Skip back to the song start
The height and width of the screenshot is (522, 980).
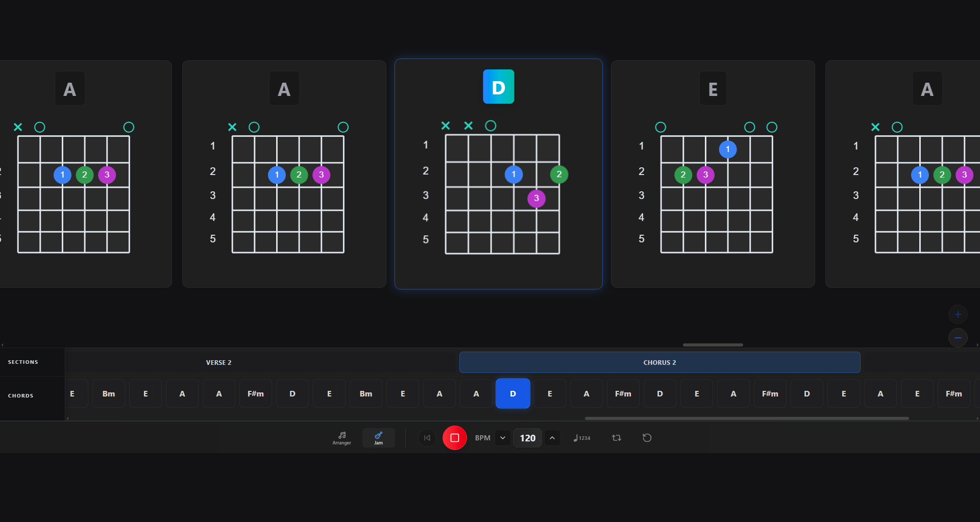click(x=427, y=438)
